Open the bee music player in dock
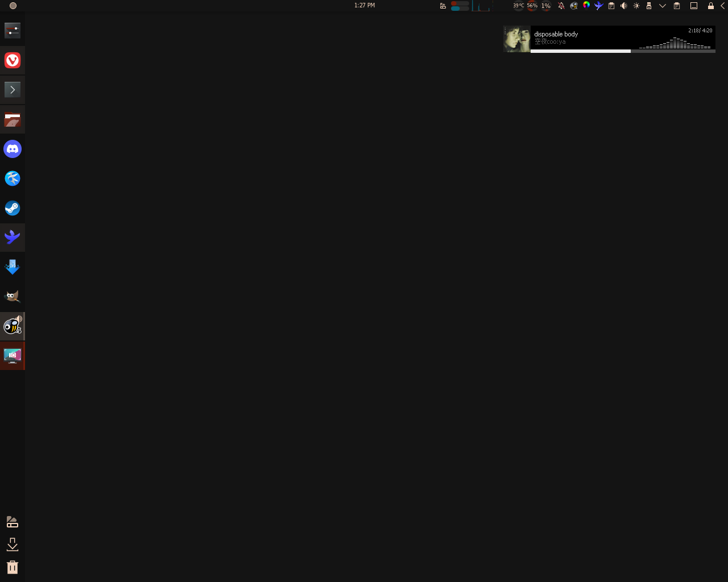 tap(13, 326)
